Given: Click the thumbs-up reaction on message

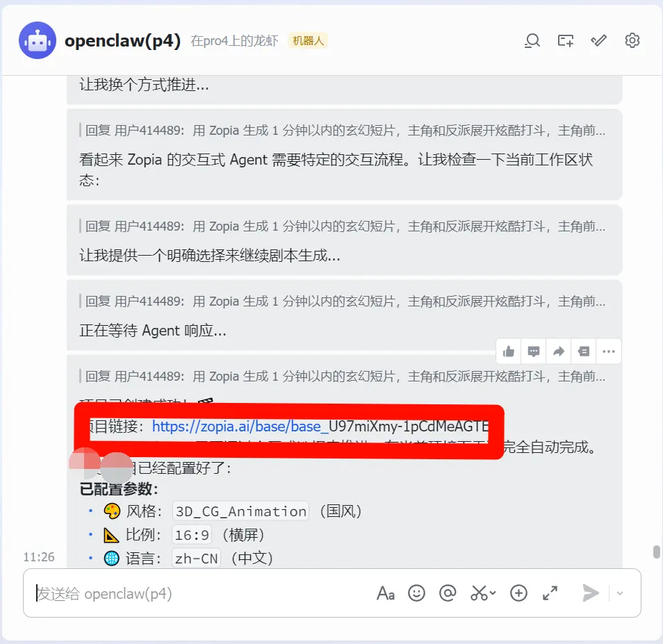Looking at the screenshot, I should (x=509, y=351).
